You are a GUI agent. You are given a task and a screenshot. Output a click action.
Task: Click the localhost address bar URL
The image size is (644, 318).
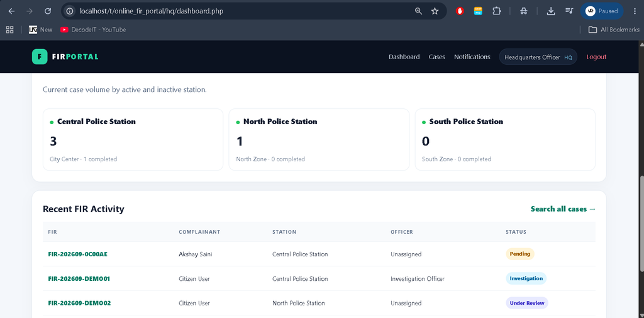(152, 11)
